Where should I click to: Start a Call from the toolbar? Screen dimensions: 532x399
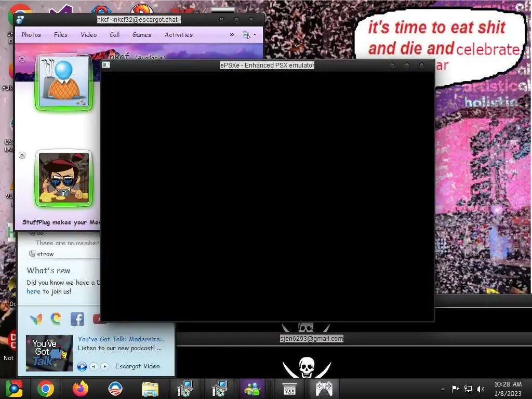115,35
